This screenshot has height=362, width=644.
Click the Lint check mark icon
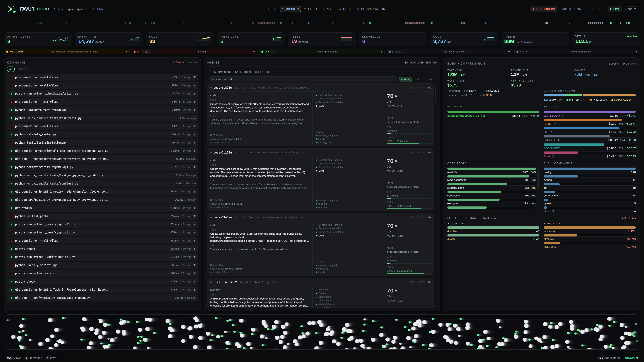pyautogui.click(x=273, y=52)
